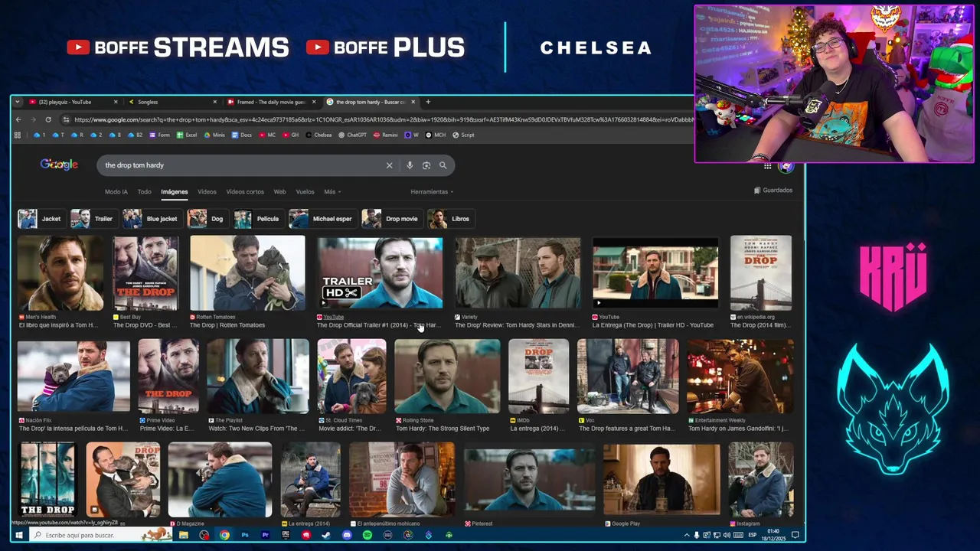This screenshot has width=980, height=551.
Task: Clear the Google search box text
Action: pos(389,165)
